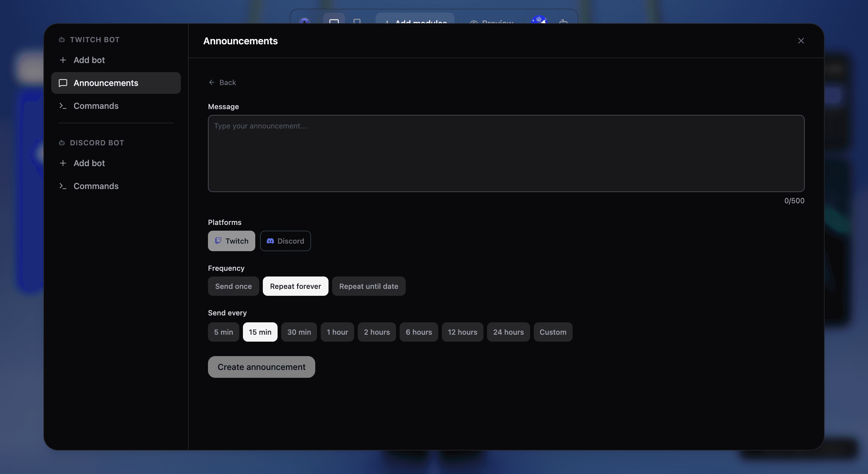The width and height of the screenshot is (868, 474).
Task: Click the Create announcement button
Action: (262, 367)
